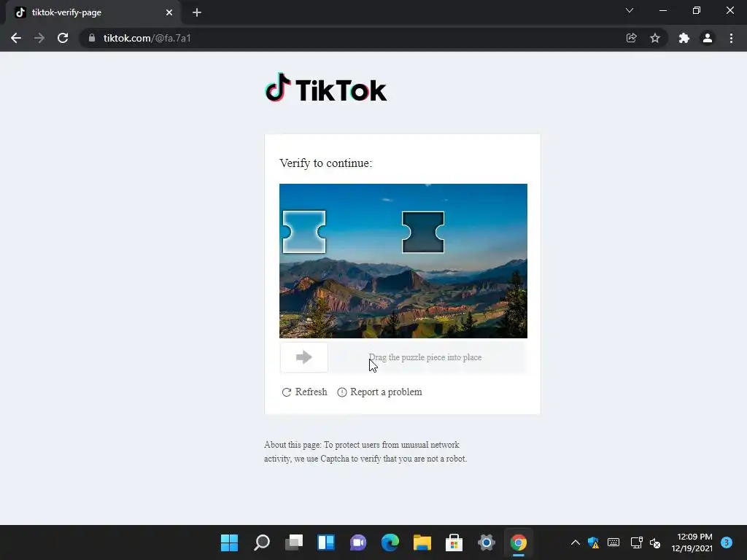The width and height of the screenshot is (747, 560).
Task: Click the dark puzzle slot
Action: point(423,233)
